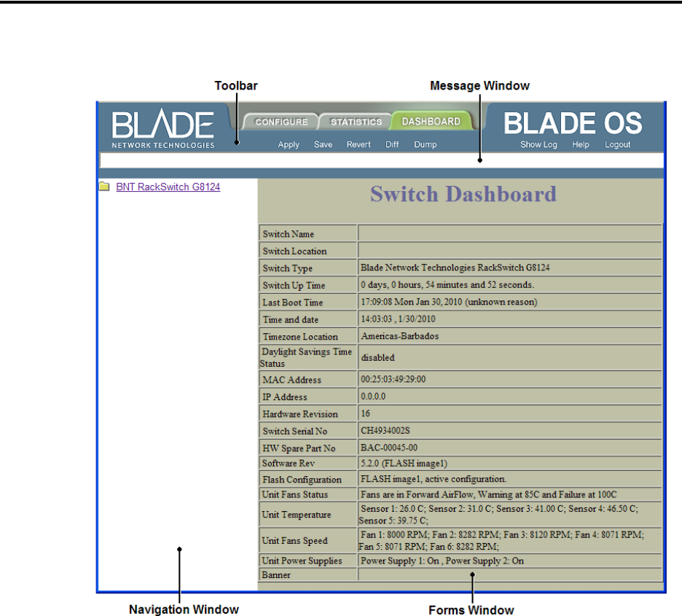Click the Switch Name label
This screenshot has height=616, width=682.
(289, 234)
